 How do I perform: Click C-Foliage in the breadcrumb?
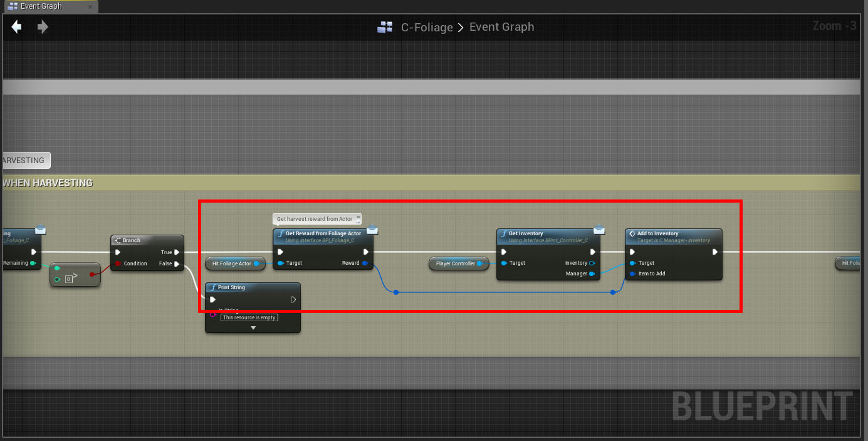(427, 27)
